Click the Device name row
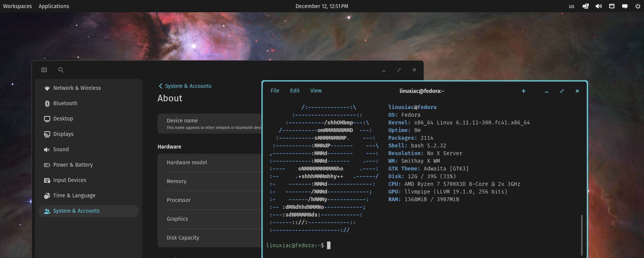The width and height of the screenshot is (644, 258). click(x=210, y=124)
